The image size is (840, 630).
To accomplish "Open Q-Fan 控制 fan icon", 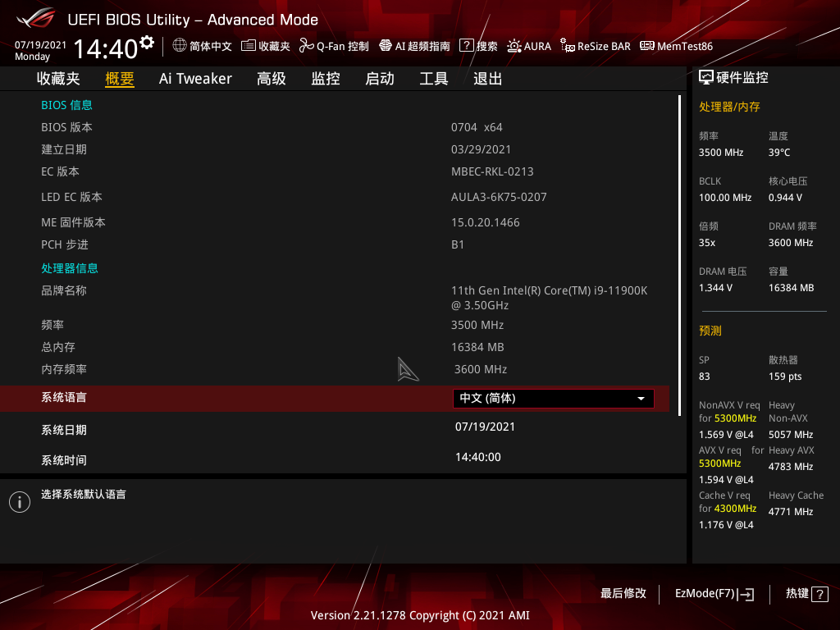I will [x=307, y=46].
